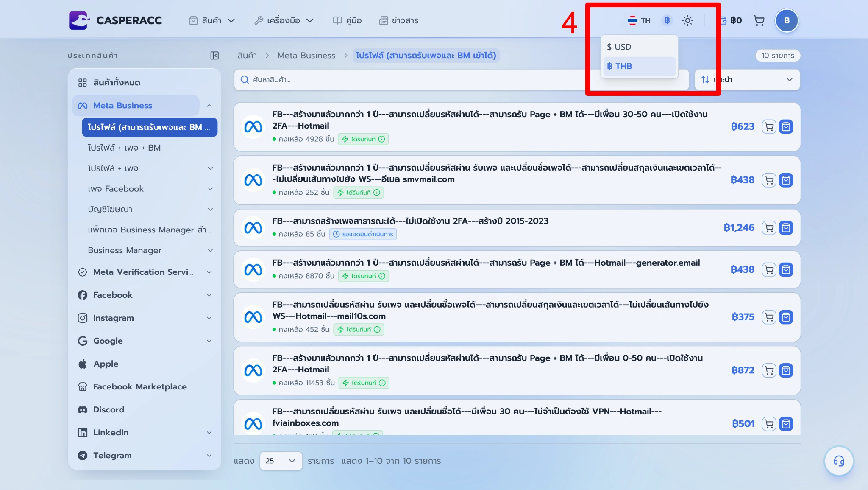Open the Hotmail mail10s.com product
868x490 pixels.
tap(490, 310)
